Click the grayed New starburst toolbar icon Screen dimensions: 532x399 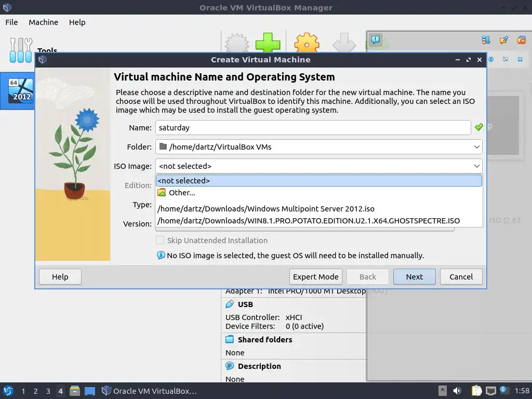[237, 43]
